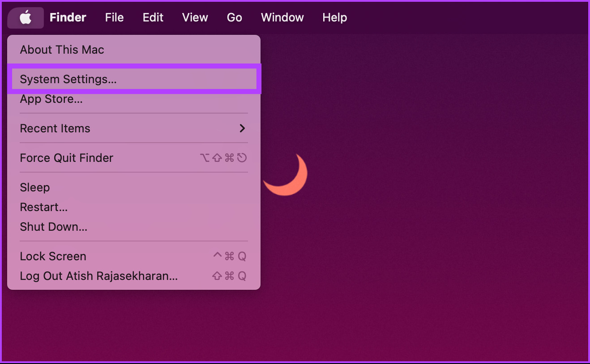Log Out Atish Rajasekharan
Viewport: 590px width, 364px height.
pyautogui.click(x=98, y=276)
